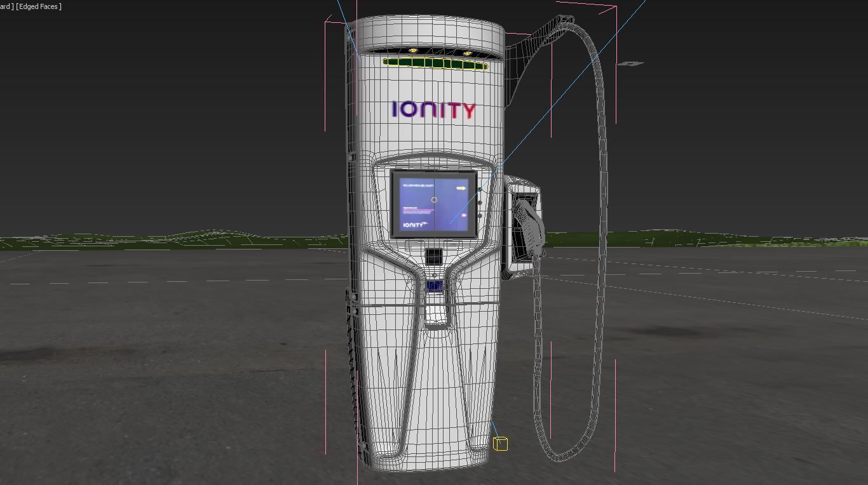Select the yellow box helper near the base

tap(501, 444)
